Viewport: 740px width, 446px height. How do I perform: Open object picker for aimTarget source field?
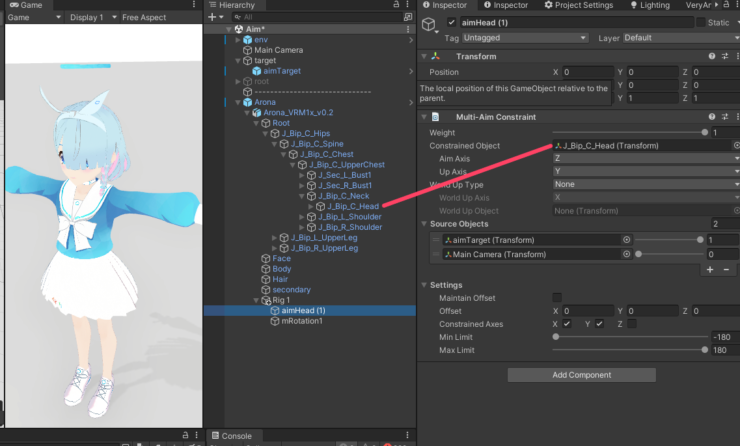pos(627,240)
